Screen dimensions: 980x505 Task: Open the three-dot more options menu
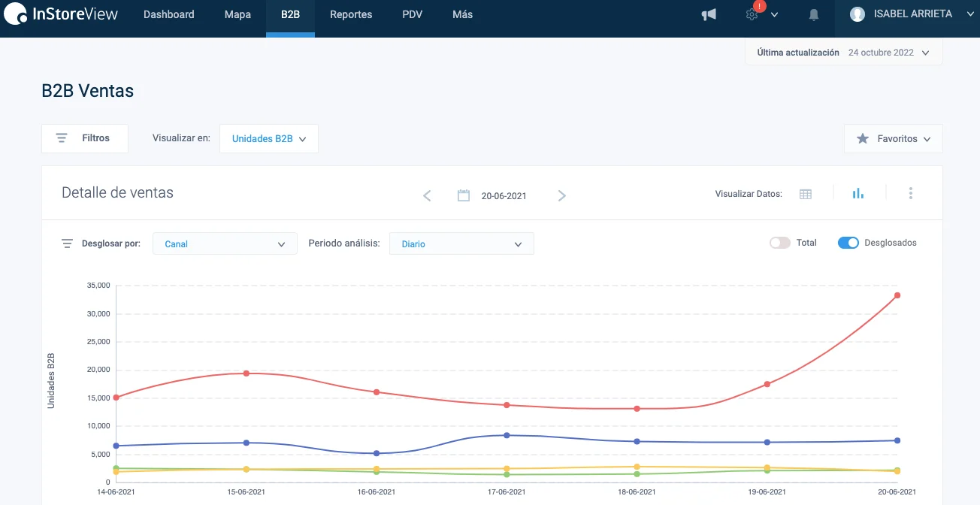[911, 194]
